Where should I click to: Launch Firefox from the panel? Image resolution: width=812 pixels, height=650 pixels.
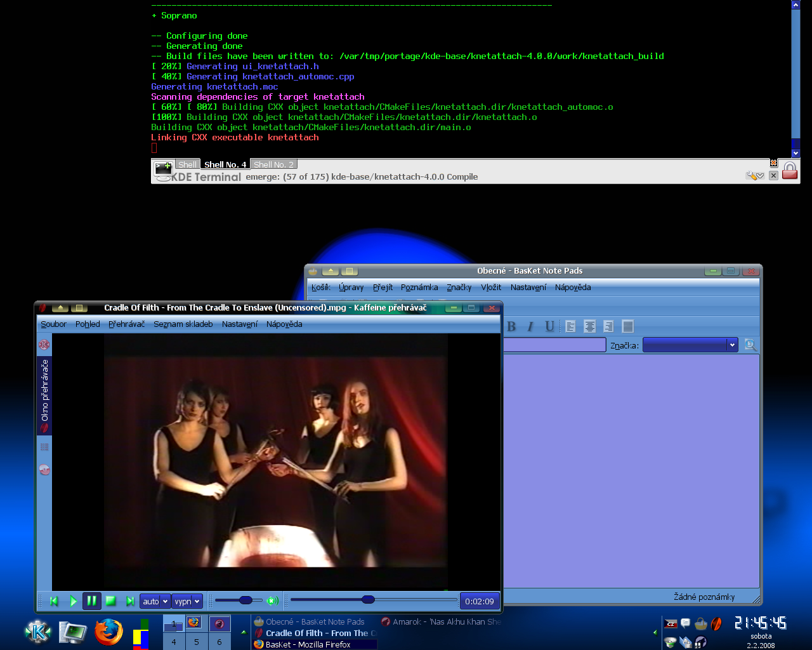pyautogui.click(x=108, y=632)
